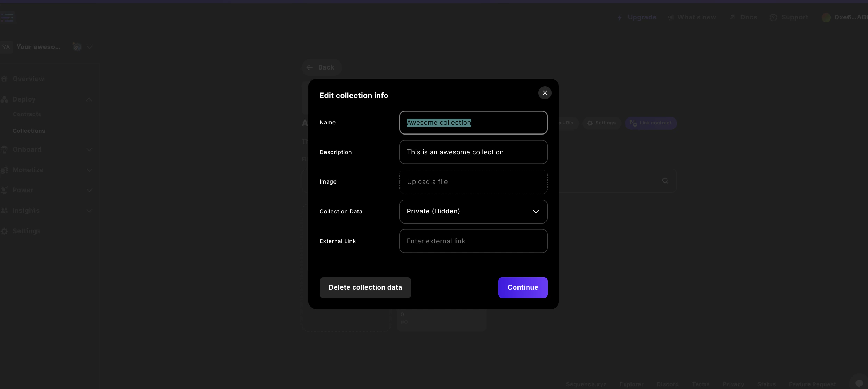The image size is (868, 389).
Task: Click the wallet avatar icon
Action: pos(826,17)
